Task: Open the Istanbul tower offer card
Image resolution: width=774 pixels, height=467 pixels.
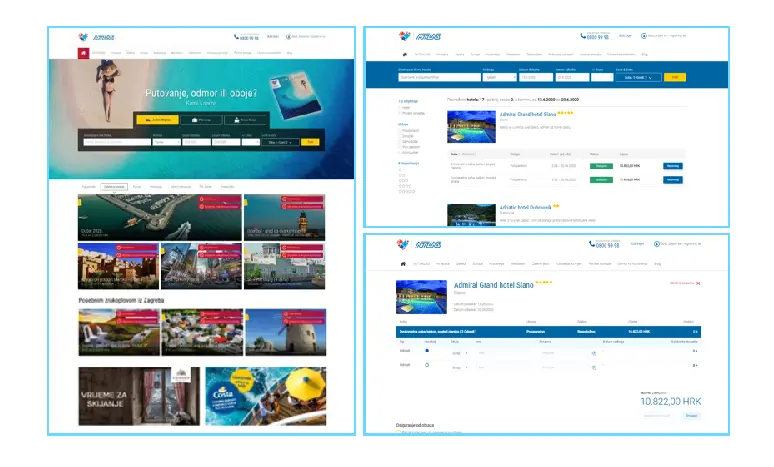Action: click(x=285, y=217)
